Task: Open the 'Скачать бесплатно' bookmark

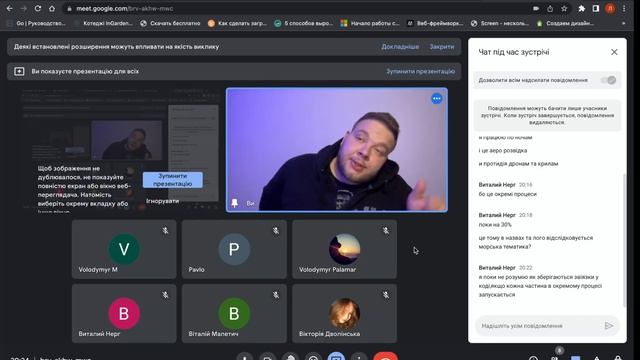Action: pyautogui.click(x=170, y=23)
